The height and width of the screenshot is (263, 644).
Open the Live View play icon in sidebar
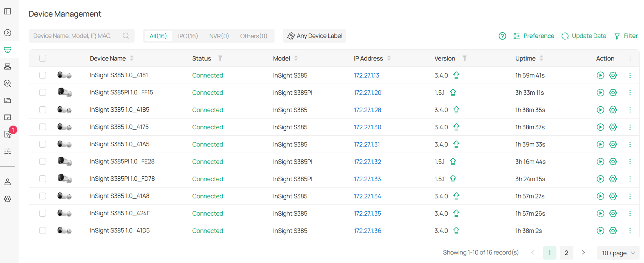click(x=8, y=33)
